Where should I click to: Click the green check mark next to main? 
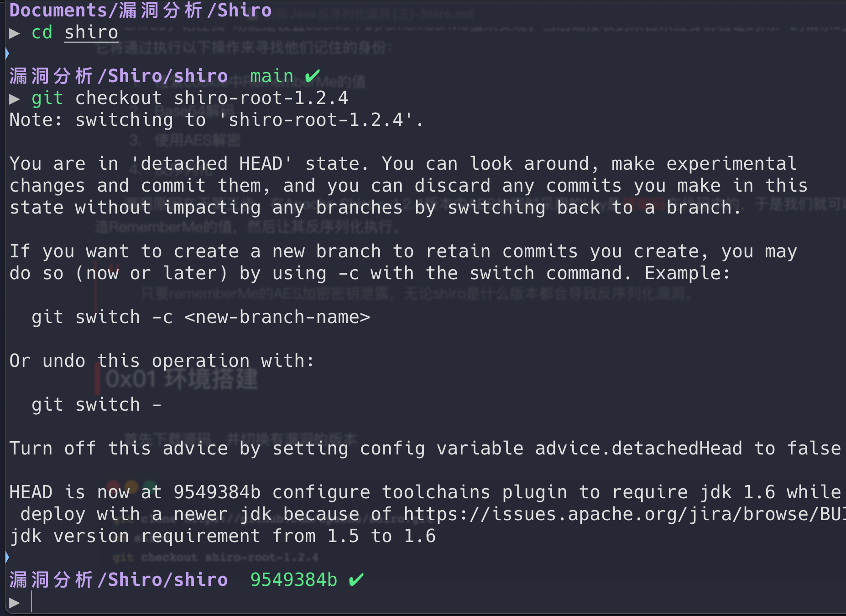pyautogui.click(x=313, y=76)
